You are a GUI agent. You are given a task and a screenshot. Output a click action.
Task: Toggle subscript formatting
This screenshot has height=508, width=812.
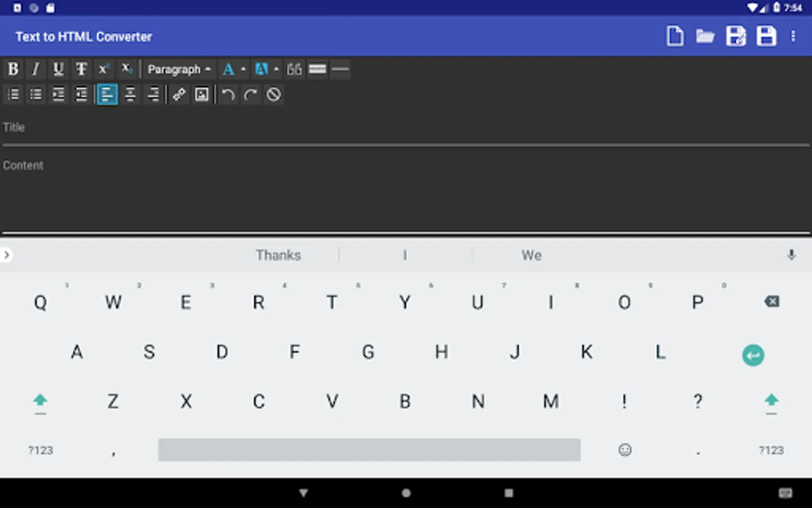click(x=126, y=69)
